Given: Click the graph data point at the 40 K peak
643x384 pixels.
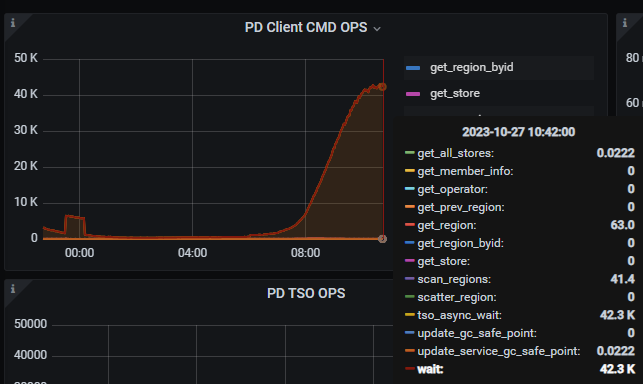Looking at the screenshot, I should point(382,87).
